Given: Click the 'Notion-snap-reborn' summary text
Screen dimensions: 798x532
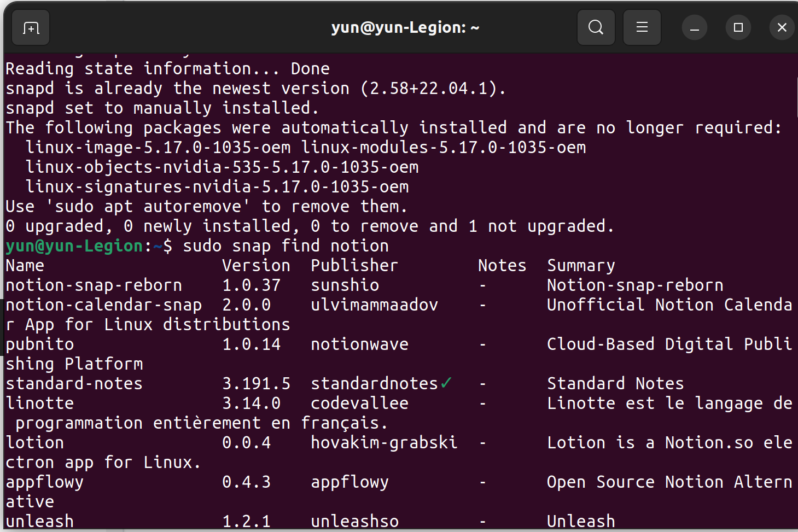Looking at the screenshot, I should (636, 285).
